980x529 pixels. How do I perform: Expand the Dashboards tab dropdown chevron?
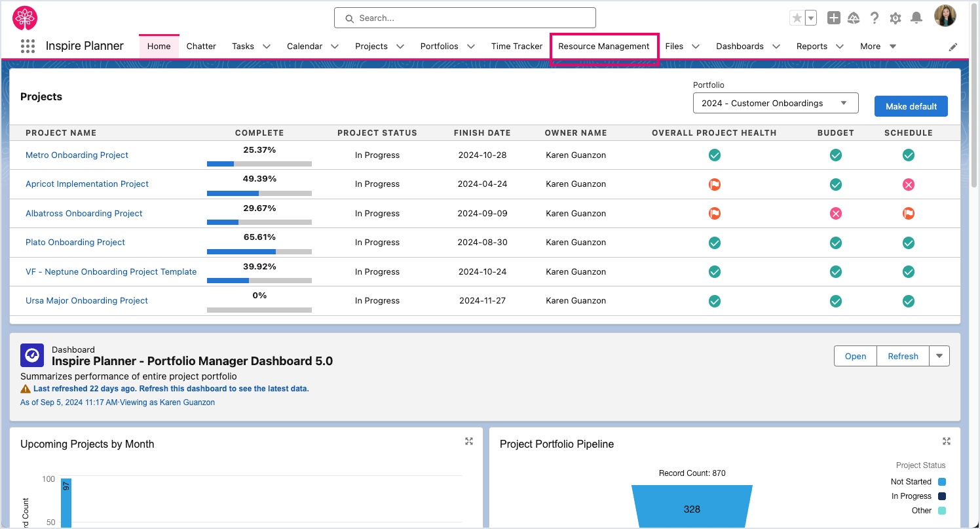[776, 47]
